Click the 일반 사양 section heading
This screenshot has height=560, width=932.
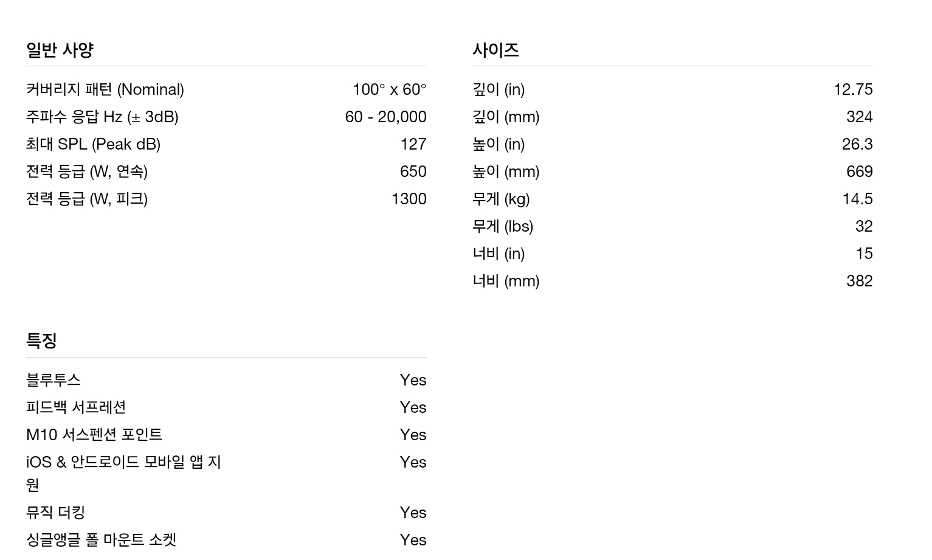(60, 50)
